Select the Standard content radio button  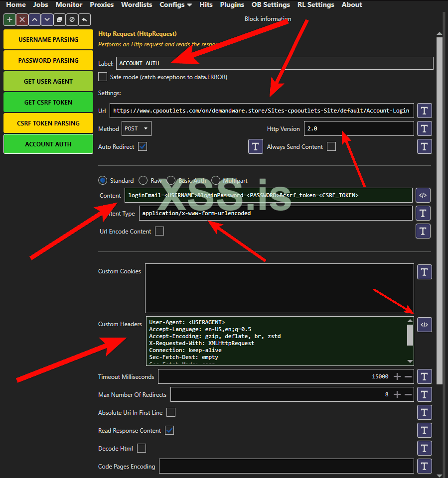103,180
